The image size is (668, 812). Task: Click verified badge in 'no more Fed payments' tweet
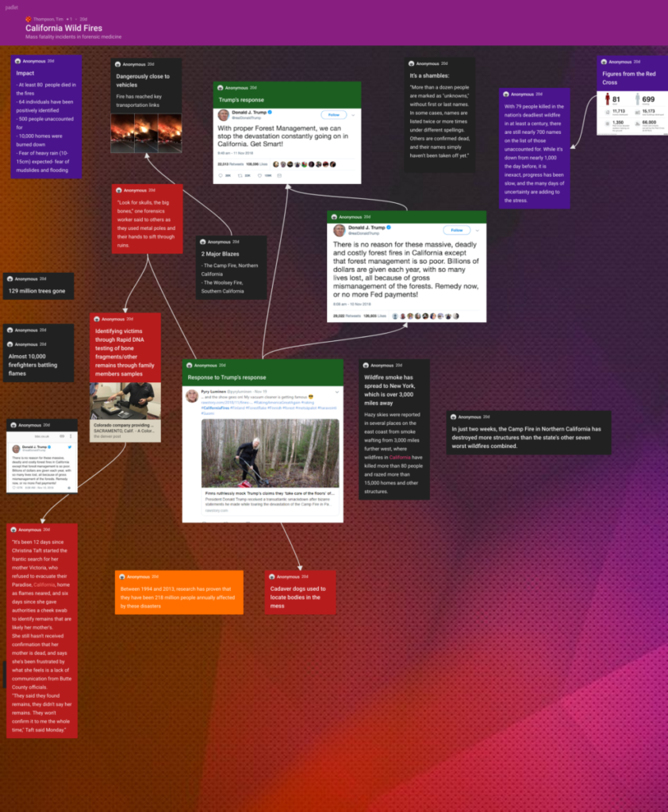click(389, 228)
